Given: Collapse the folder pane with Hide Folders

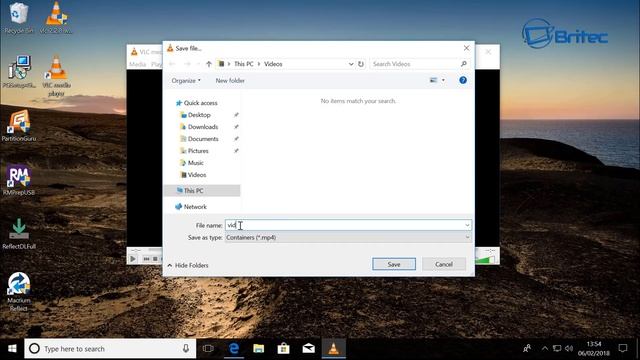Looking at the screenshot, I should 188,265.
